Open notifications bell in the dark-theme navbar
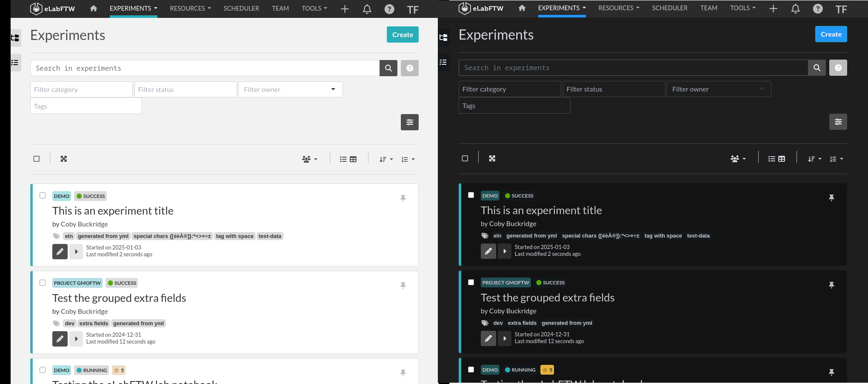 pyautogui.click(x=795, y=9)
